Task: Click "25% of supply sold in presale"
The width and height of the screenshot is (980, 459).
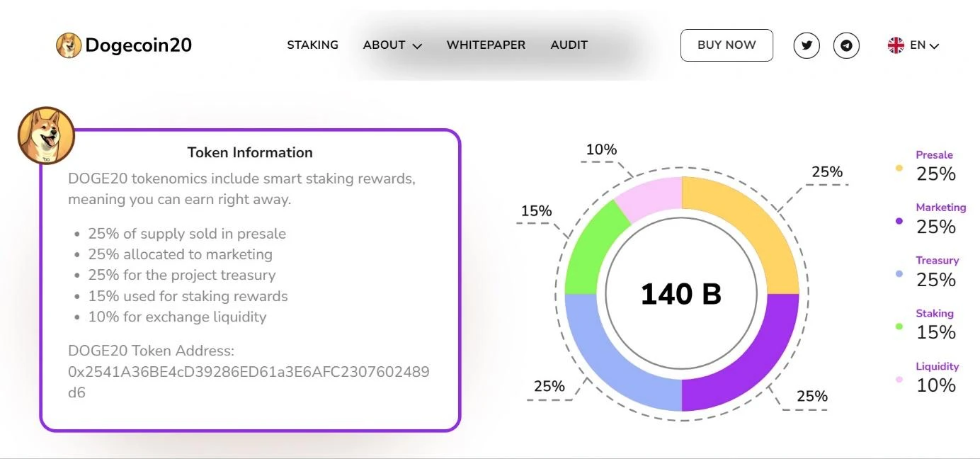Action: click(x=187, y=234)
